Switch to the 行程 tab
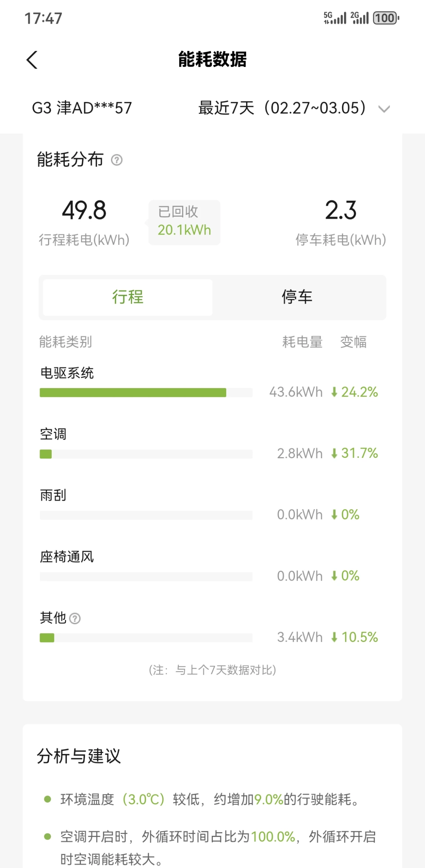 pos(127,297)
